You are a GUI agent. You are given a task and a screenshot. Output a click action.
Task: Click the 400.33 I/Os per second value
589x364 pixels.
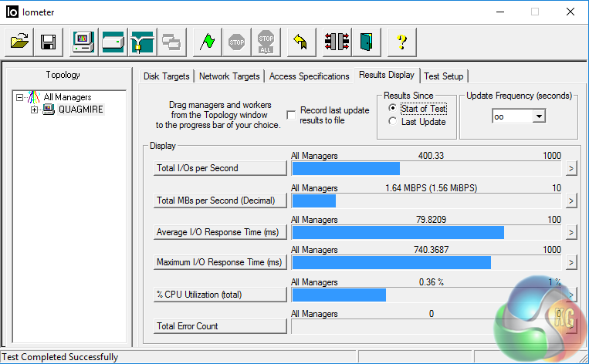431,156
